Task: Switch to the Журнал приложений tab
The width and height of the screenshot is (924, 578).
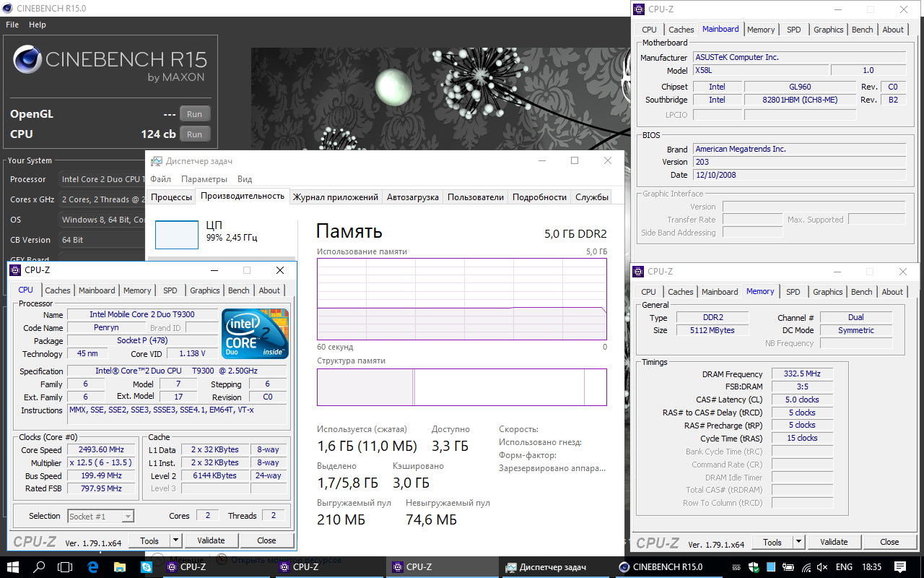Action: point(336,197)
